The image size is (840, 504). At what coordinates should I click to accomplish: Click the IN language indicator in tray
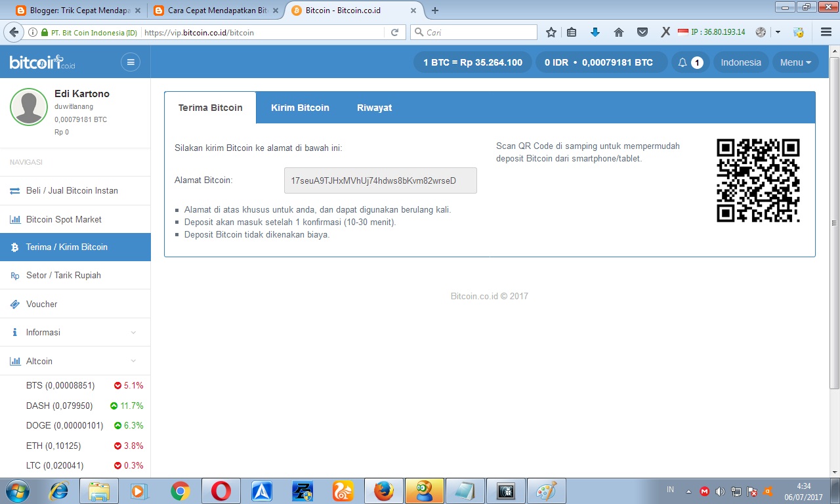click(670, 490)
